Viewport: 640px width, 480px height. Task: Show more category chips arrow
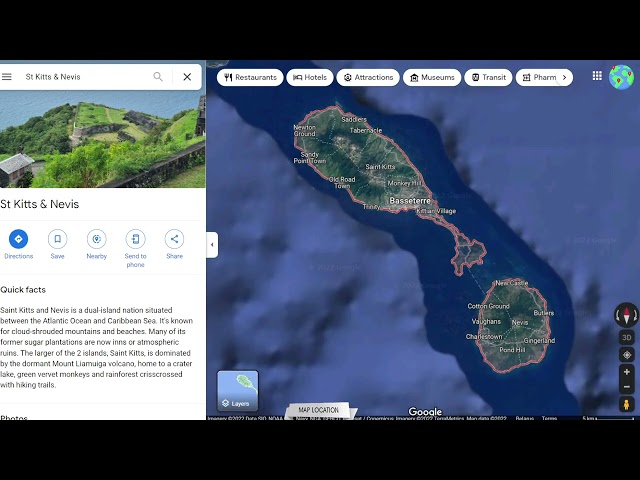coord(564,78)
